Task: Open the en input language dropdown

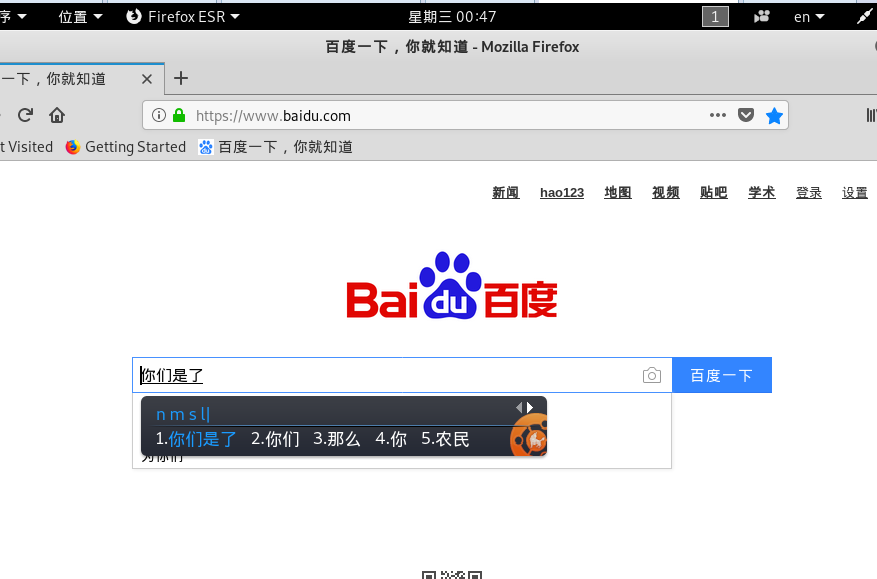Action: (809, 17)
